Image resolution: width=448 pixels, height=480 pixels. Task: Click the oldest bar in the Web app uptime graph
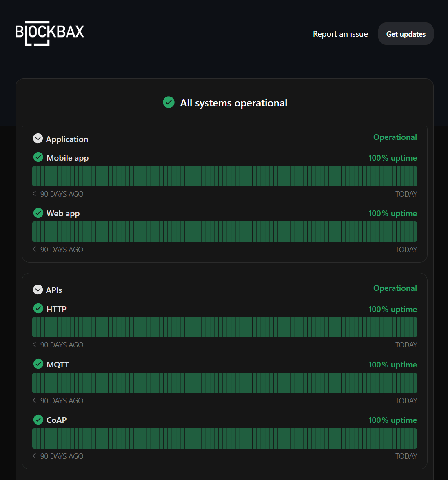[34, 231]
